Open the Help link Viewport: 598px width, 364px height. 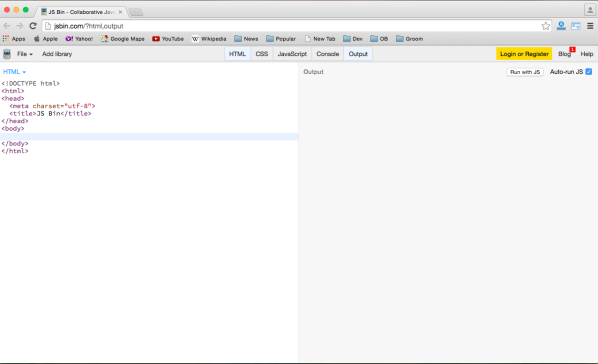pyautogui.click(x=587, y=54)
